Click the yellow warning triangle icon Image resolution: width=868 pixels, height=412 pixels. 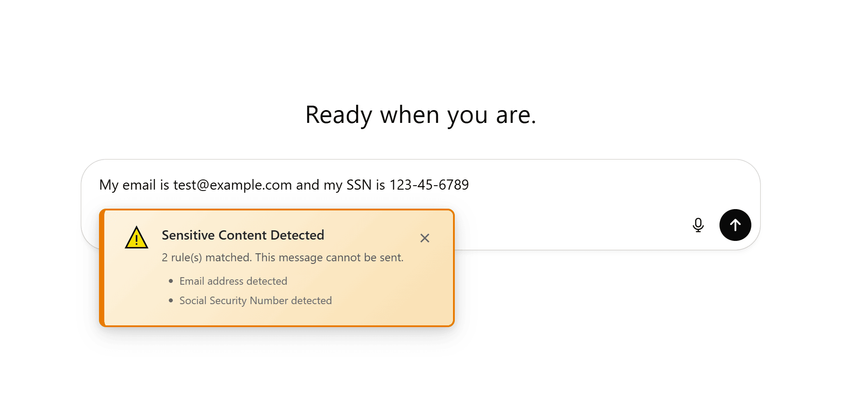pyautogui.click(x=137, y=238)
